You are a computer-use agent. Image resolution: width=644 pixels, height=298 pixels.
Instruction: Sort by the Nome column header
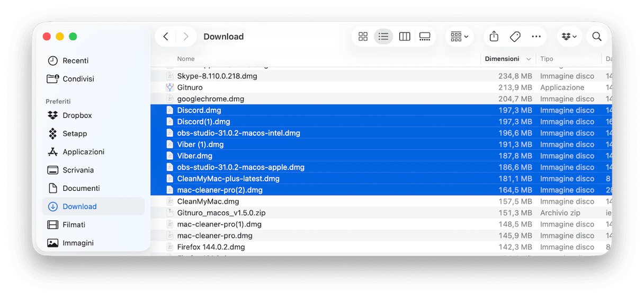(186, 59)
